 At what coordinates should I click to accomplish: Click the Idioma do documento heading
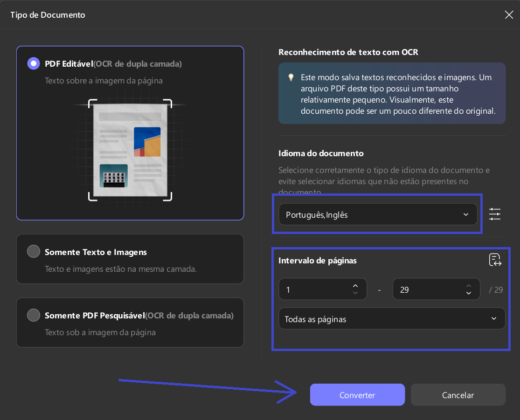321,153
